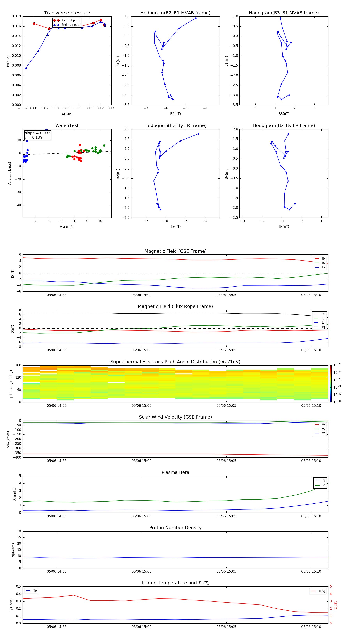
Task: Click the 0.018 tick on Transverse pressure axis
Action: [x=17, y=16]
